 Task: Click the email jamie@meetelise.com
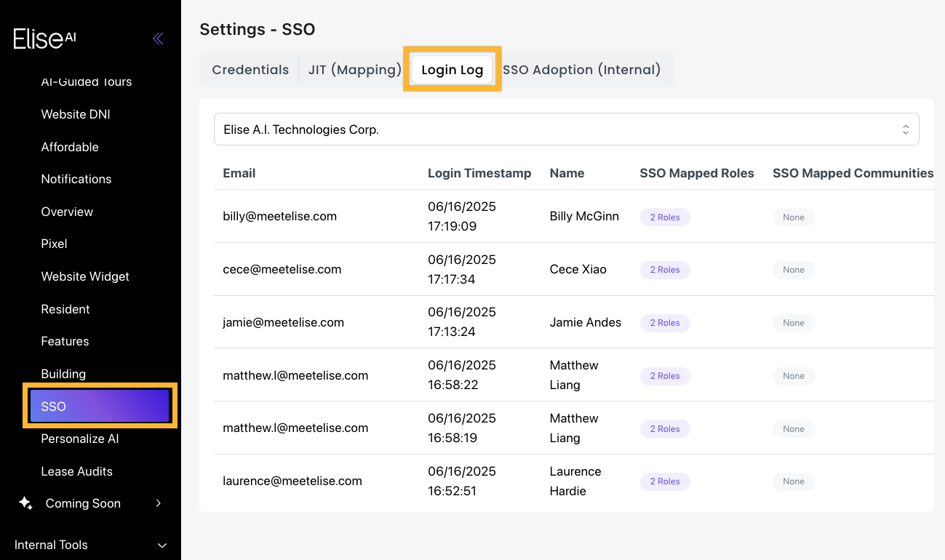click(284, 322)
